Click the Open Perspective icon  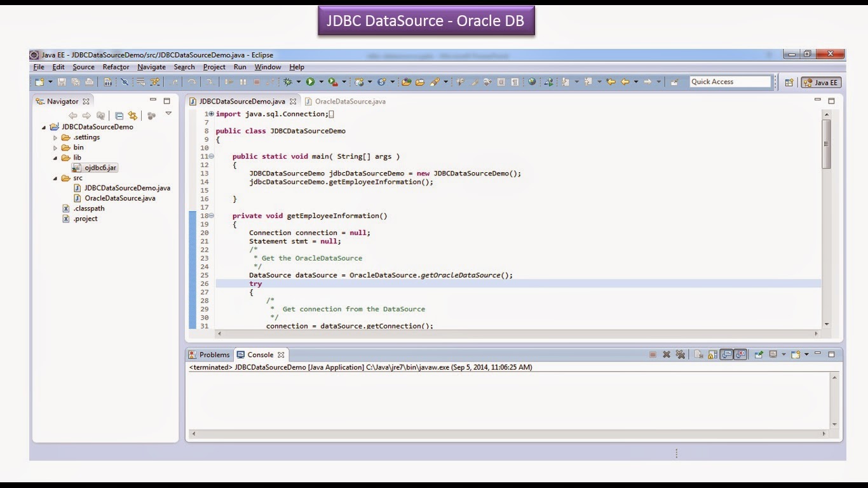pos(789,82)
